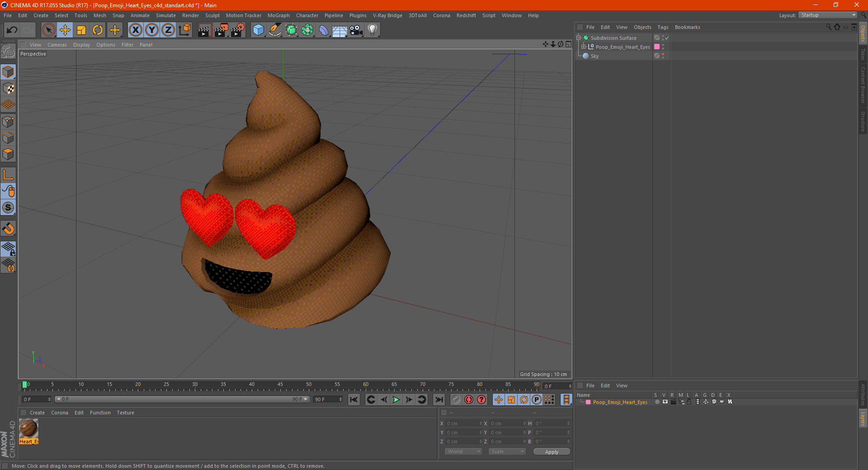The image size is (868, 470).
Task: Add a Cube primitive object
Action: click(x=258, y=30)
